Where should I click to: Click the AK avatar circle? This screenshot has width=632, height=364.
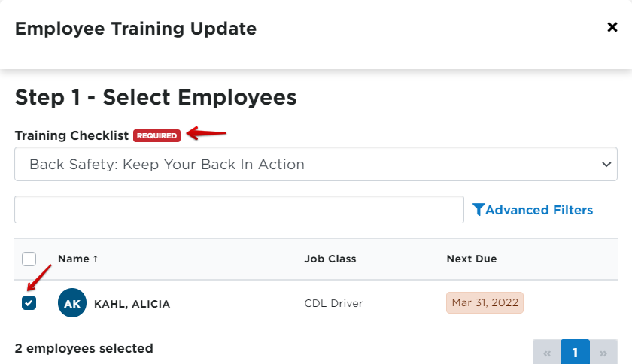point(72,303)
